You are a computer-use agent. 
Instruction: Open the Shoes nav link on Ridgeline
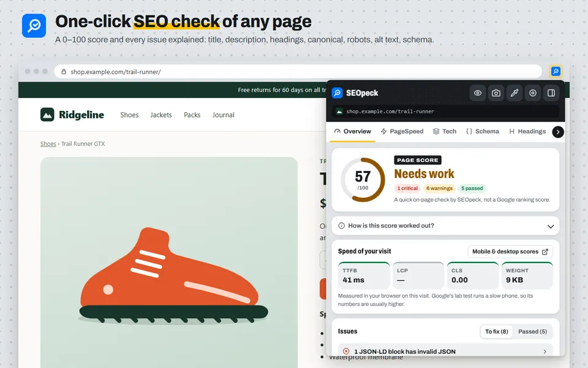(x=129, y=115)
